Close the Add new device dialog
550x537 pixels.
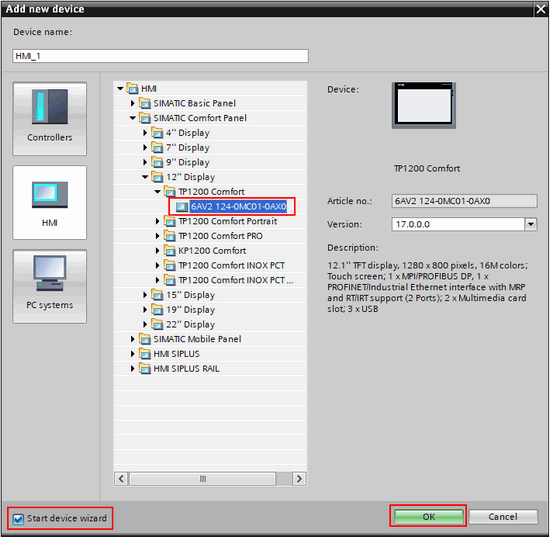point(541,9)
